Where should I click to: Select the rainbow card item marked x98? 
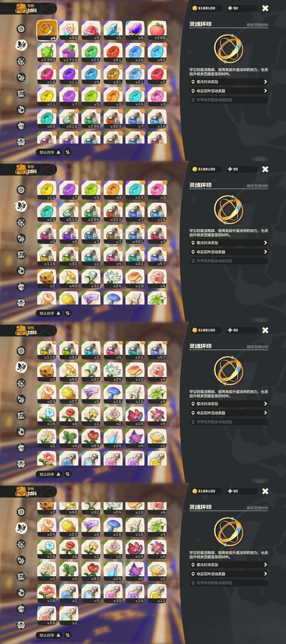tap(69, 31)
